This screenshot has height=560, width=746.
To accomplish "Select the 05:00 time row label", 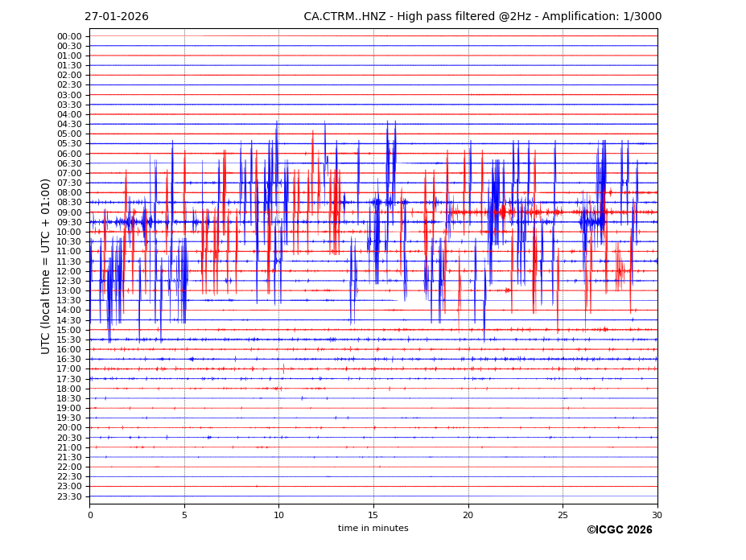I will pos(69,134).
